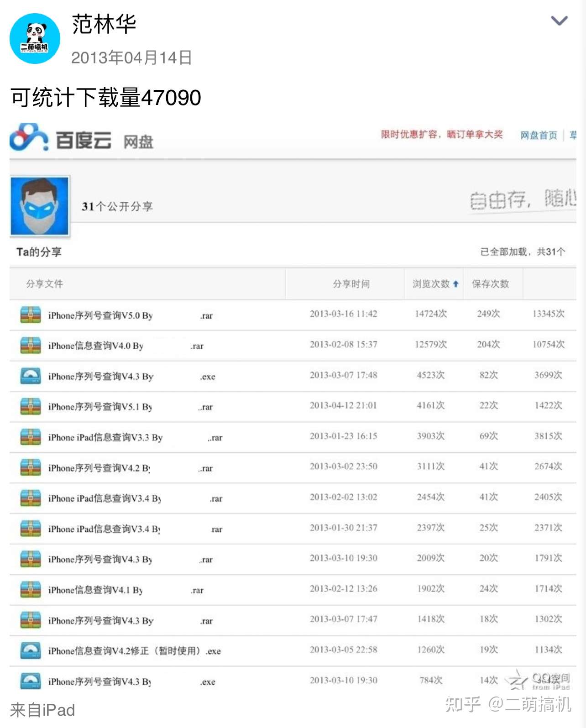Click download count 13345次
This screenshot has height=728, width=586.
coord(549,314)
